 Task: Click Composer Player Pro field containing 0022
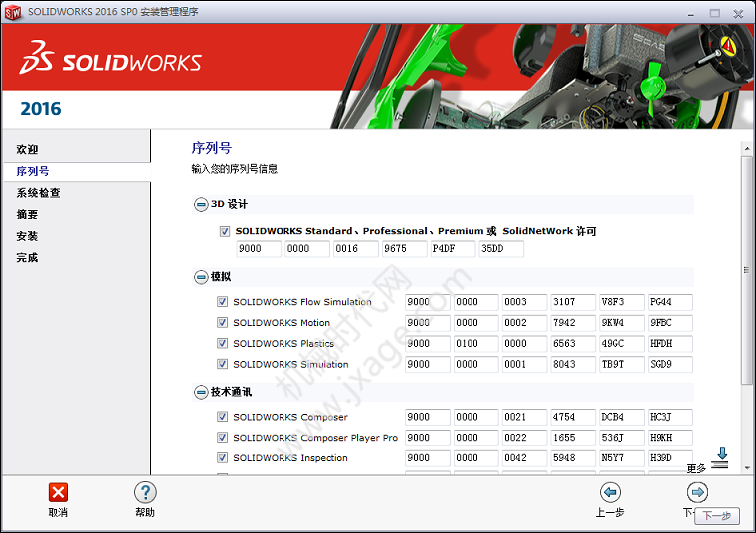click(x=524, y=438)
